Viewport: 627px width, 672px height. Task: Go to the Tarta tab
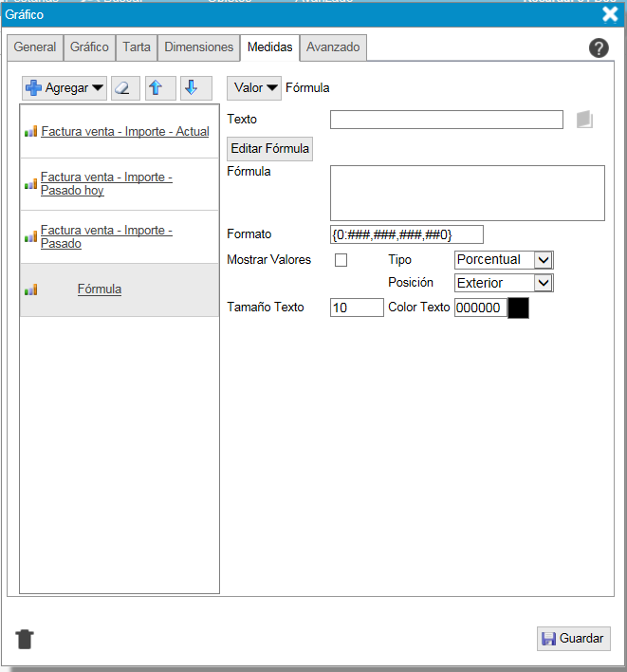tap(137, 47)
